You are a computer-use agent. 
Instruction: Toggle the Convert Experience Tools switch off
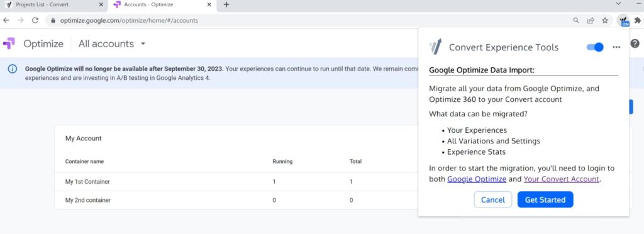pos(595,47)
